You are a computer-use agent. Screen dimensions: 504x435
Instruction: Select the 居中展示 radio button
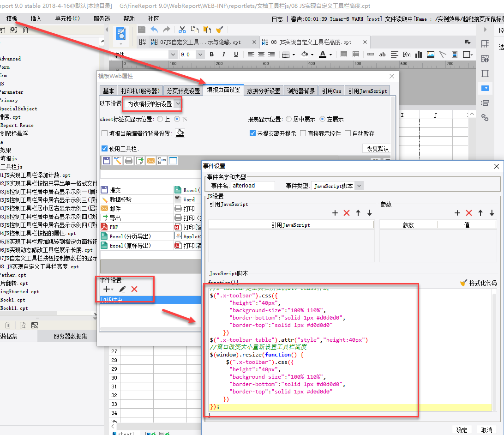pyautogui.click(x=289, y=119)
